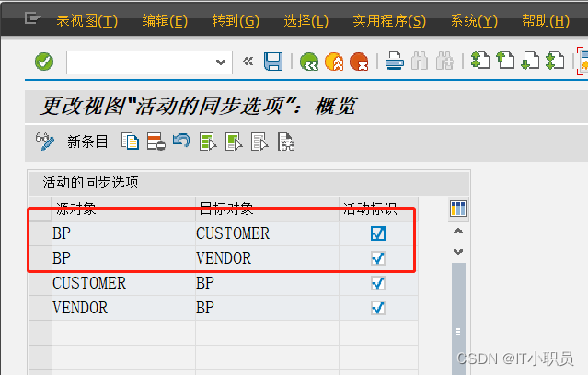Click the green Back icon
The image size is (588, 375).
click(x=309, y=62)
